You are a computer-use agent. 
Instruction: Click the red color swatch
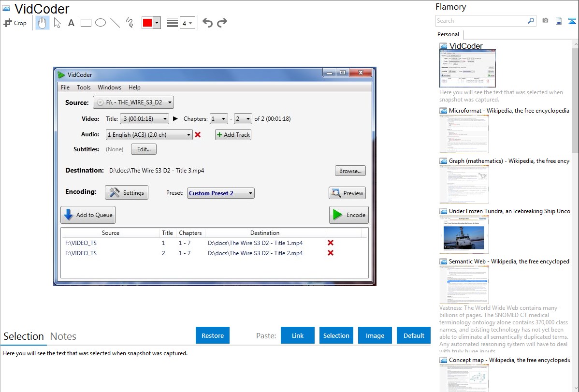147,23
